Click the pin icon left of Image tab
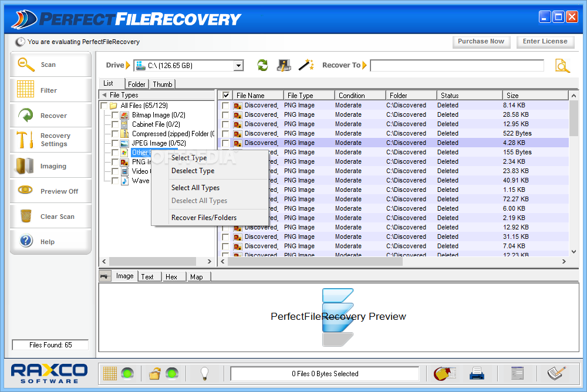Image resolution: width=587 pixels, height=392 pixels. coord(105,276)
